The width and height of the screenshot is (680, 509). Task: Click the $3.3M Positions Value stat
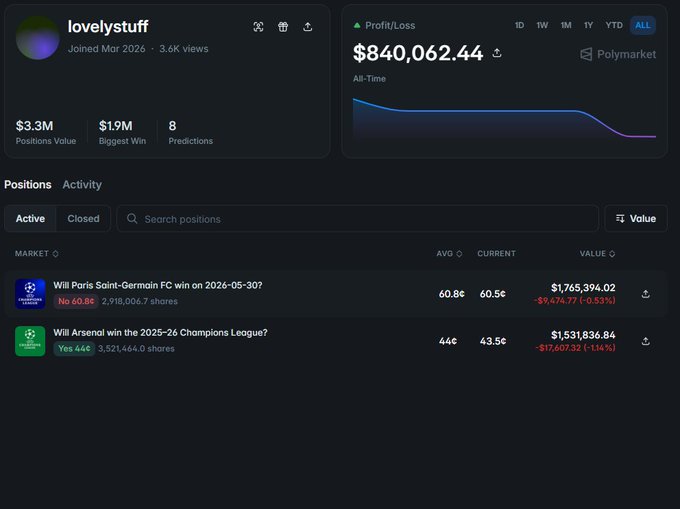(x=46, y=132)
